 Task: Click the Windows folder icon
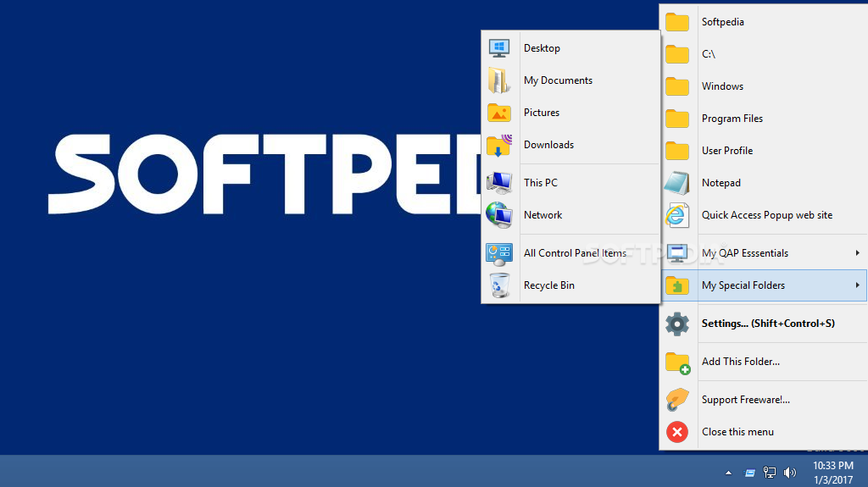coord(677,86)
